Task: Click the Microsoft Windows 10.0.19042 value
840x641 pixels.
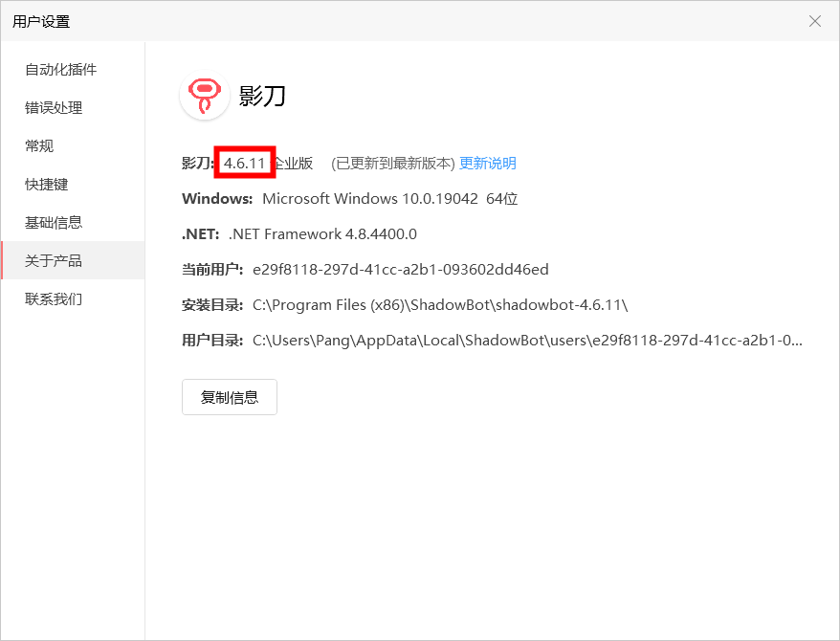Action: click(390, 199)
